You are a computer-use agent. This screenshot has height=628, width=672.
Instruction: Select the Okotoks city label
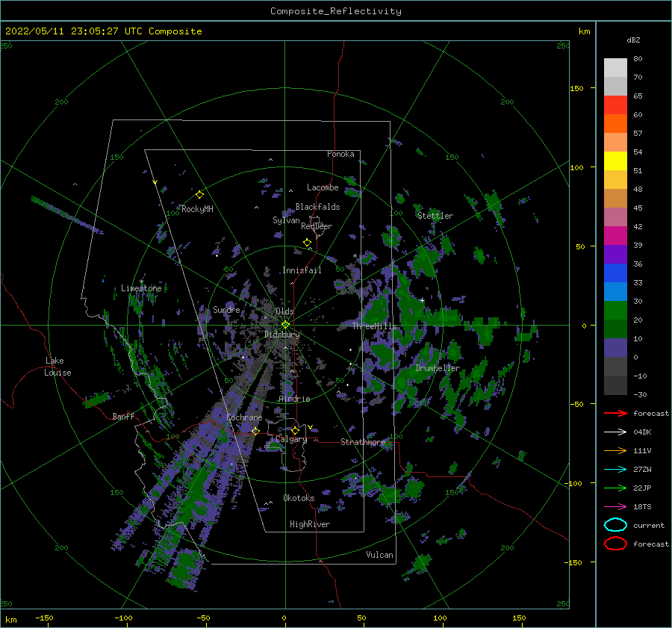tap(299, 498)
